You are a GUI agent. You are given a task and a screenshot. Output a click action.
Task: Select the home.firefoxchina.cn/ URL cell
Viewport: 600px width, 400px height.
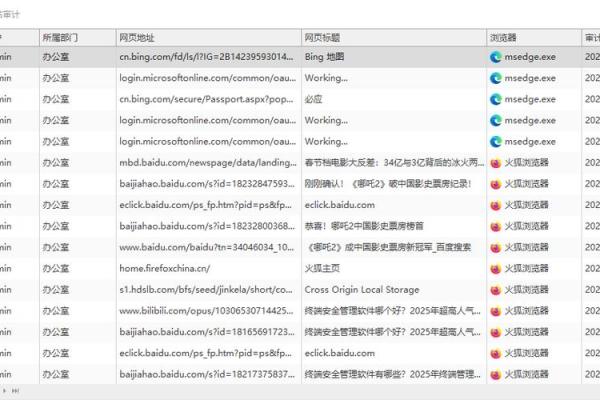point(209,268)
